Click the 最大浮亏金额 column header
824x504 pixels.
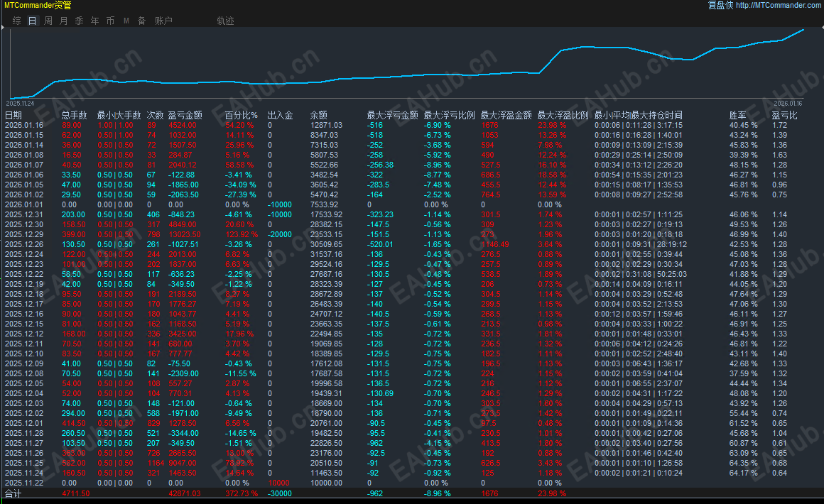point(393,115)
